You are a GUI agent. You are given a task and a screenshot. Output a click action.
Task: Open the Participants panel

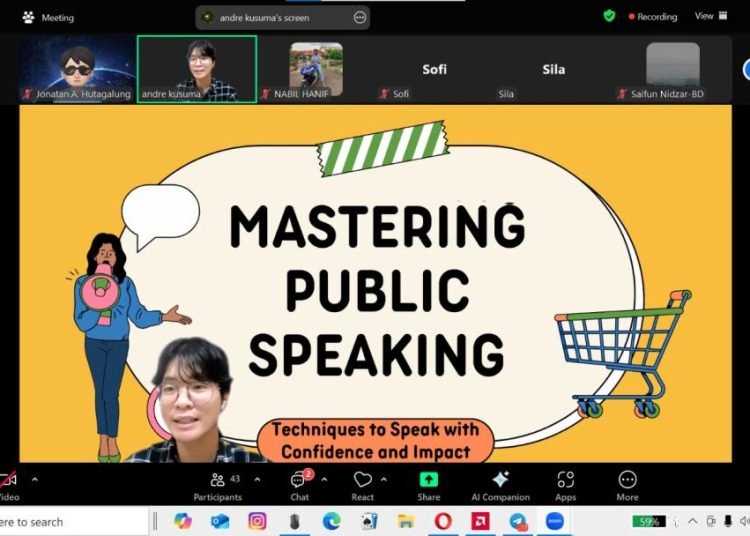218,482
